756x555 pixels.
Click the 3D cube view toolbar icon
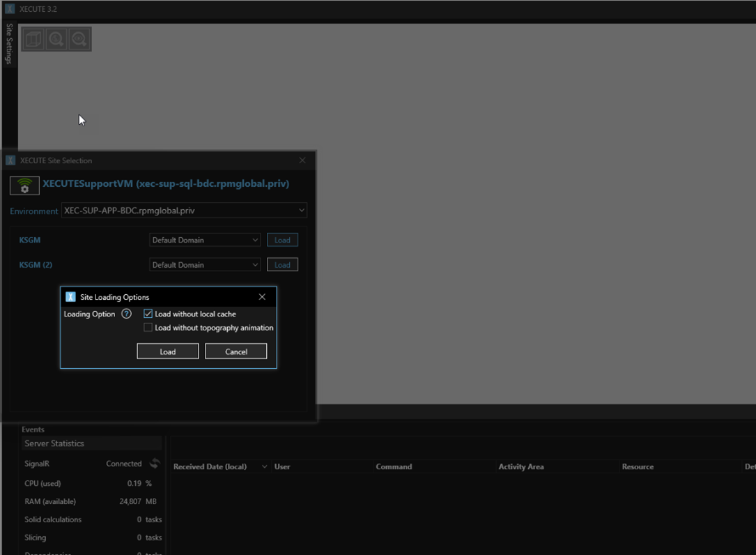[33, 39]
